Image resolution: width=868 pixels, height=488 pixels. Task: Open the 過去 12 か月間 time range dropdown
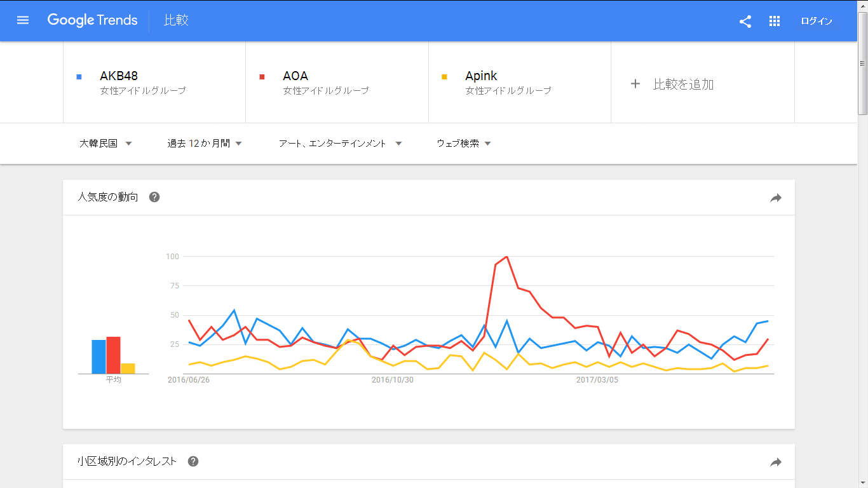[205, 144]
